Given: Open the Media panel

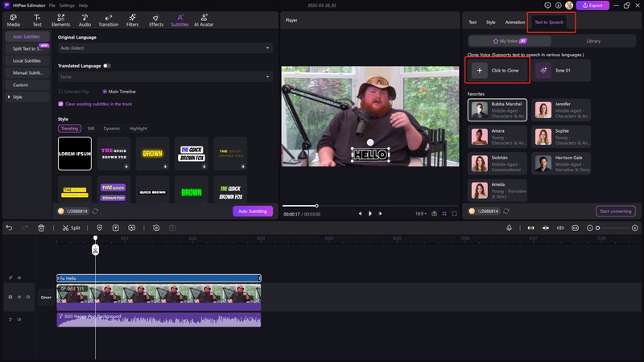Looking at the screenshot, I should [x=13, y=20].
